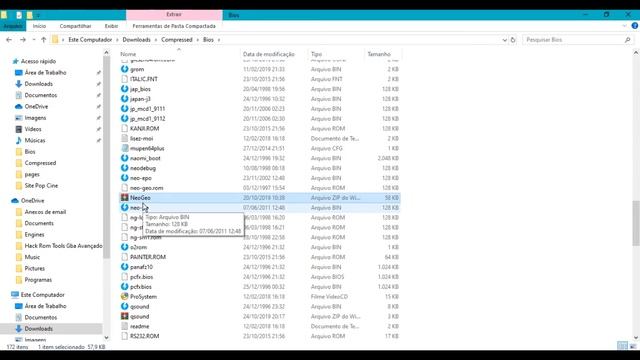Viewport: 640px width, 360px height.
Task: Click the Downloads quick access icon
Action: click(x=18, y=84)
